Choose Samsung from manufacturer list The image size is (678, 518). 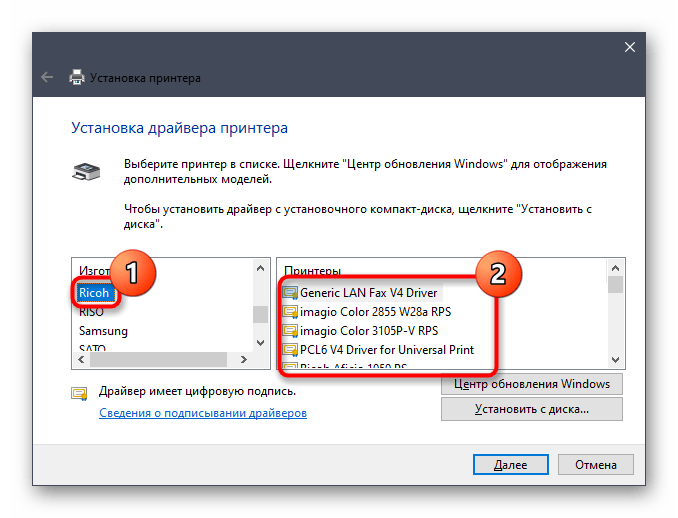click(103, 331)
